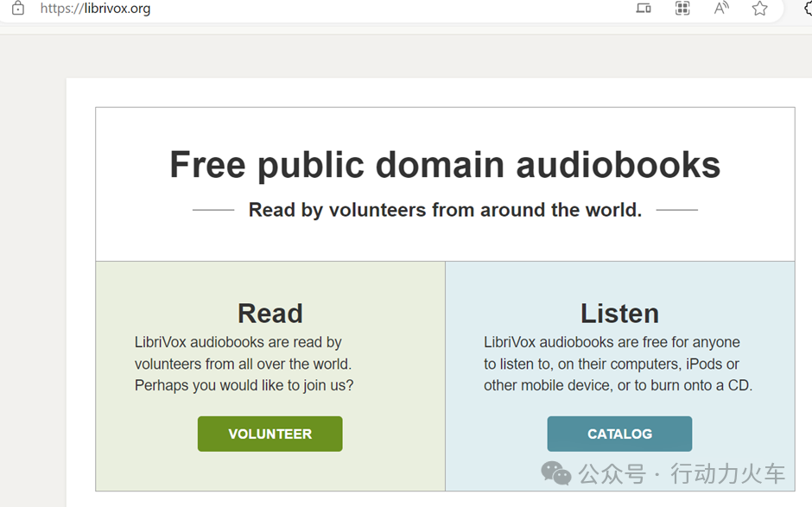This screenshot has width=812, height=507.
Task: Open the extensions icon at toolbar edge
Action: tap(807, 9)
